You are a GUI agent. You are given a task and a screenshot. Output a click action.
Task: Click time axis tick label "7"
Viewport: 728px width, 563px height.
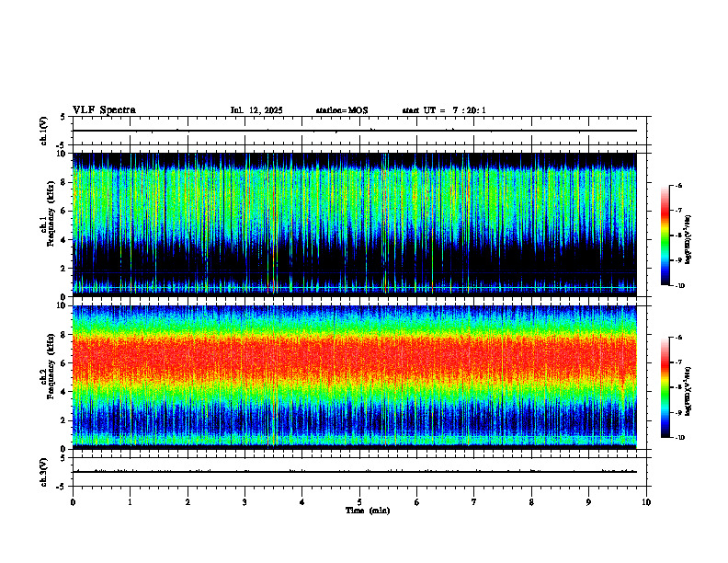pyautogui.click(x=474, y=502)
